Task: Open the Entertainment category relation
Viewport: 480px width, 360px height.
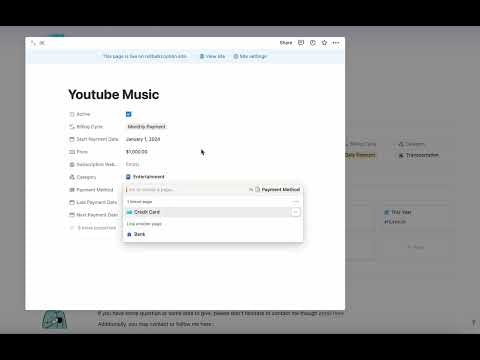Action: 145,177
